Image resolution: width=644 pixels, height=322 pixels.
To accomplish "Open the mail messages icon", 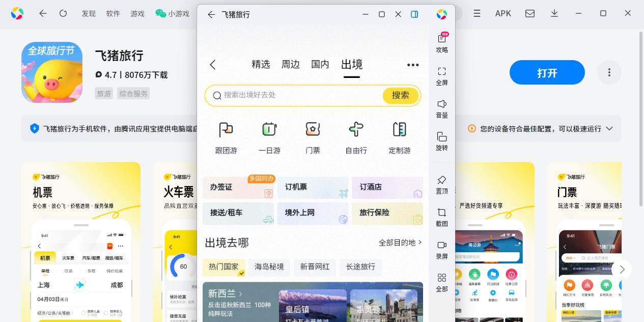I will pos(530,14).
